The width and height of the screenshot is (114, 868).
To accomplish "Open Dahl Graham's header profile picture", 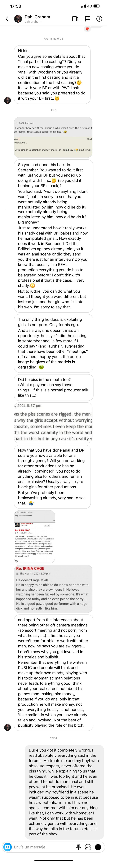I will point(18,19).
